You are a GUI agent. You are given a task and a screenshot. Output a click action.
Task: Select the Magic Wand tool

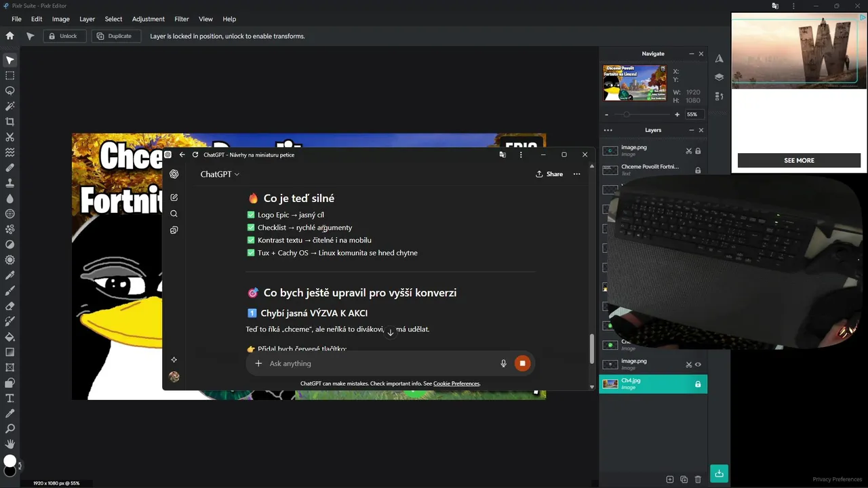(10, 106)
